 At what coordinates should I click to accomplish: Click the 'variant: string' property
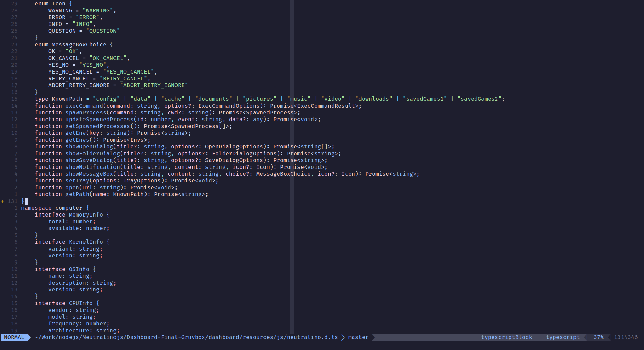pos(75,249)
